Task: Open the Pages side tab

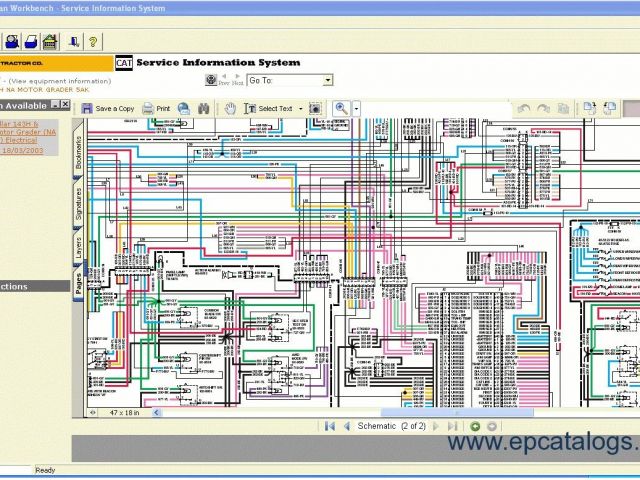Action: [79, 282]
